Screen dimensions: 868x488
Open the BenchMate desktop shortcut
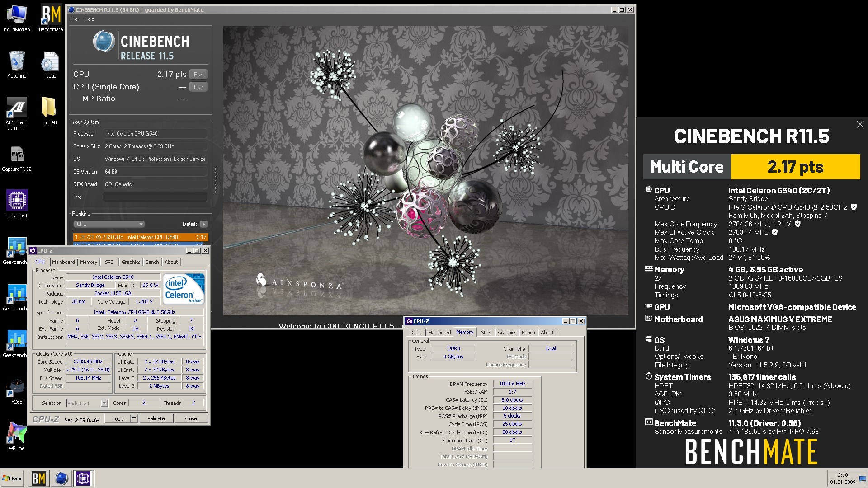click(x=51, y=19)
